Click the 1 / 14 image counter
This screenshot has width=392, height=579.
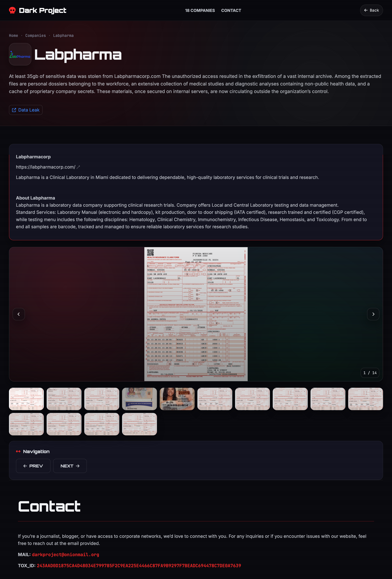pos(370,373)
